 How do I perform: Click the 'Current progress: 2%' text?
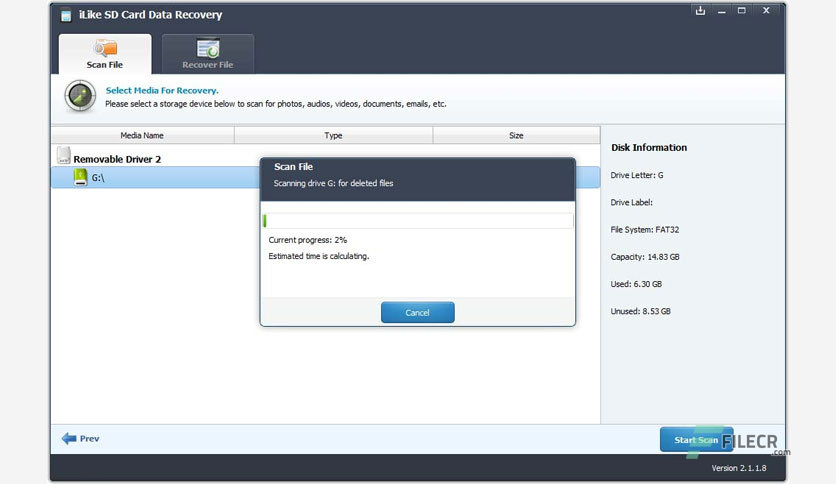pos(308,240)
